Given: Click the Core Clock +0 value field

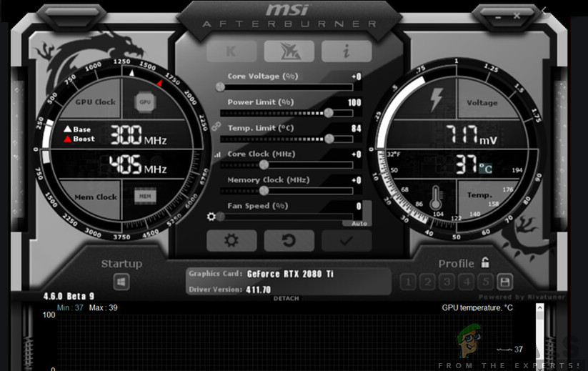Looking at the screenshot, I should tap(357, 154).
